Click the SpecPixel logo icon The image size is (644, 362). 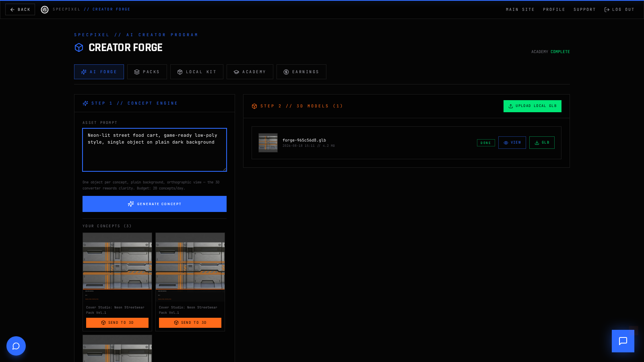point(45,9)
